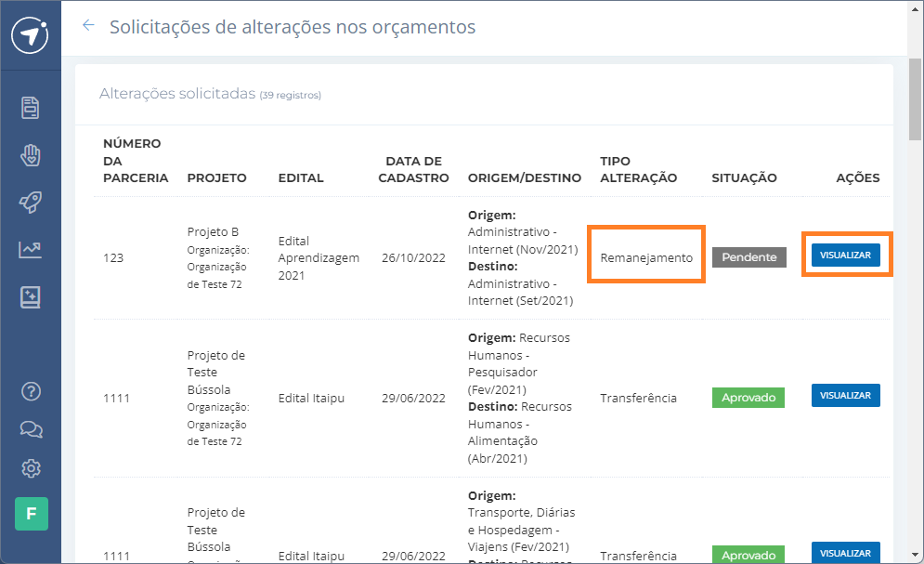The image size is (924, 564).
Task: Open the rocket icon in sidebar
Action: click(30, 203)
